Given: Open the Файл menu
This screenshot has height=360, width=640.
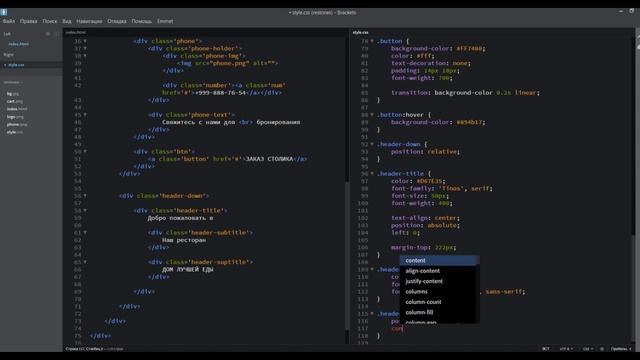Looking at the screenshot, I should click(x=9, y=21).
